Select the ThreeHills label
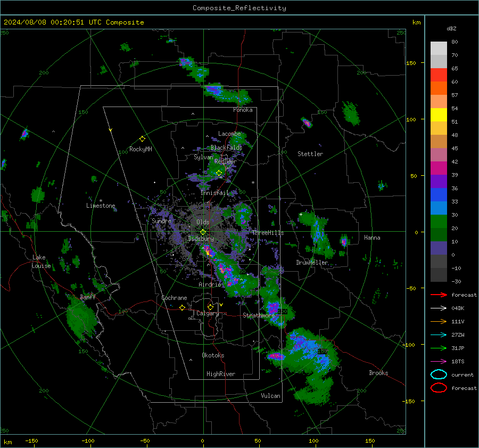The height and width of the screenshot is (448, 479). pyautogui.click(x=268, y=233)
